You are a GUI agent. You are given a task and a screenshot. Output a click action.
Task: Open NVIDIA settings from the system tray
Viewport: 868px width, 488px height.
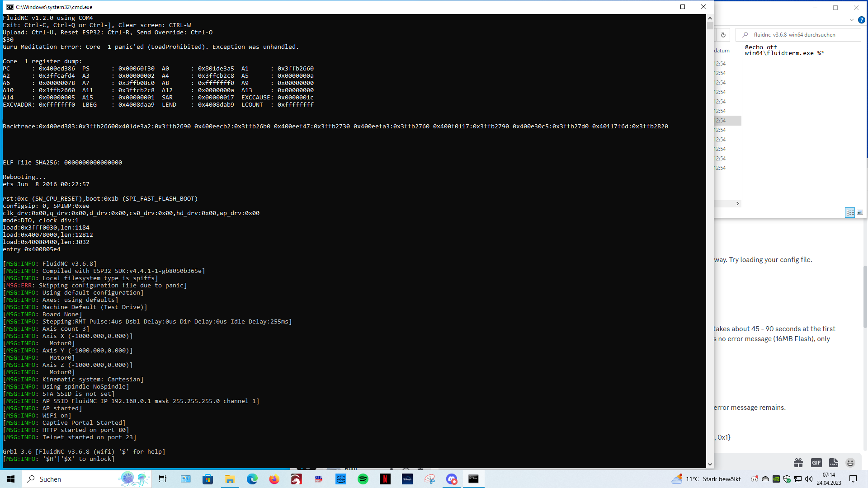pyautogui.click(x=776, y=478)
